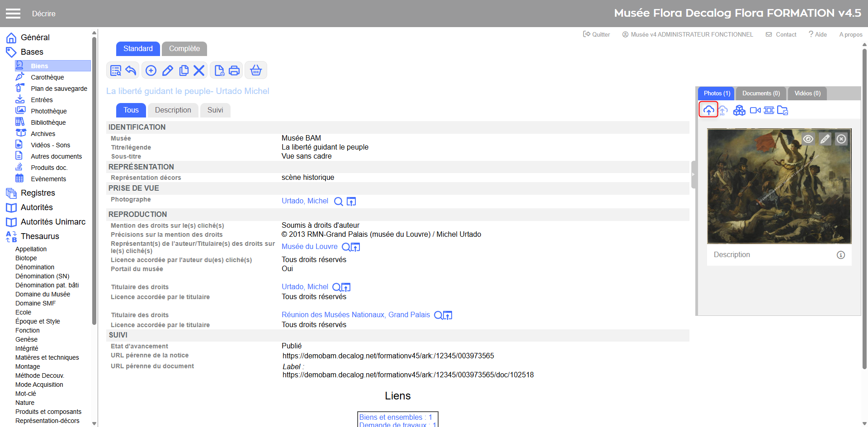
Task: Toggle the eye icon on the painting thumbnail
Action: pos(808,139)
